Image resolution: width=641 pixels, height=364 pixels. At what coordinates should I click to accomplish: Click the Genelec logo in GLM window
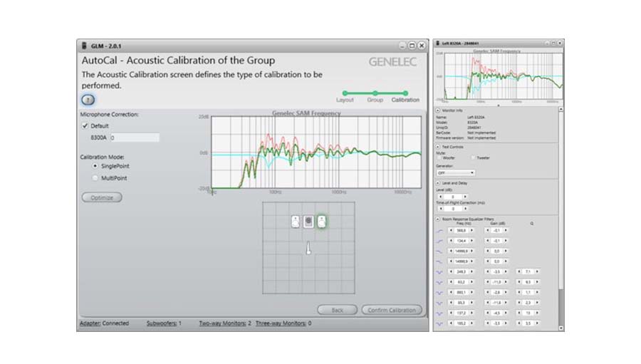point(392,62)
